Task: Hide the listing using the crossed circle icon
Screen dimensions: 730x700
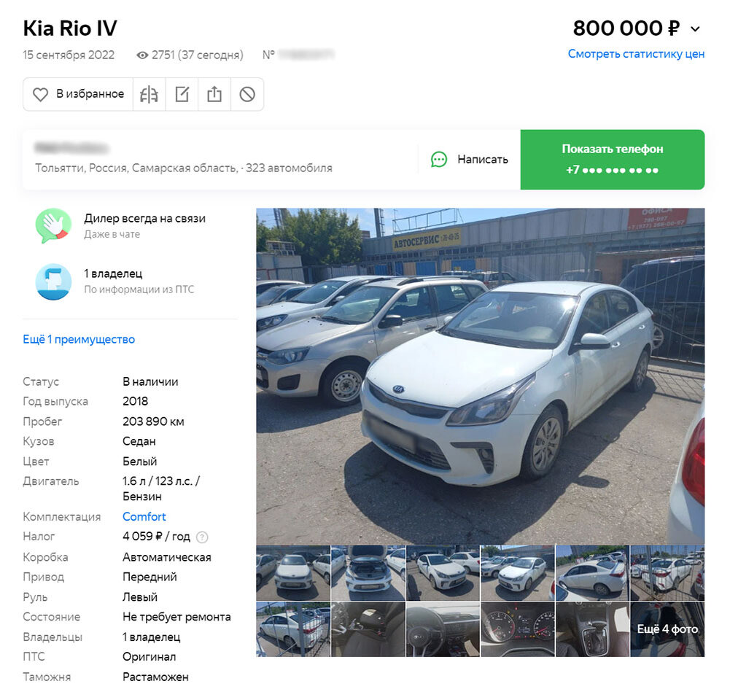Action: tap(246, 95)
